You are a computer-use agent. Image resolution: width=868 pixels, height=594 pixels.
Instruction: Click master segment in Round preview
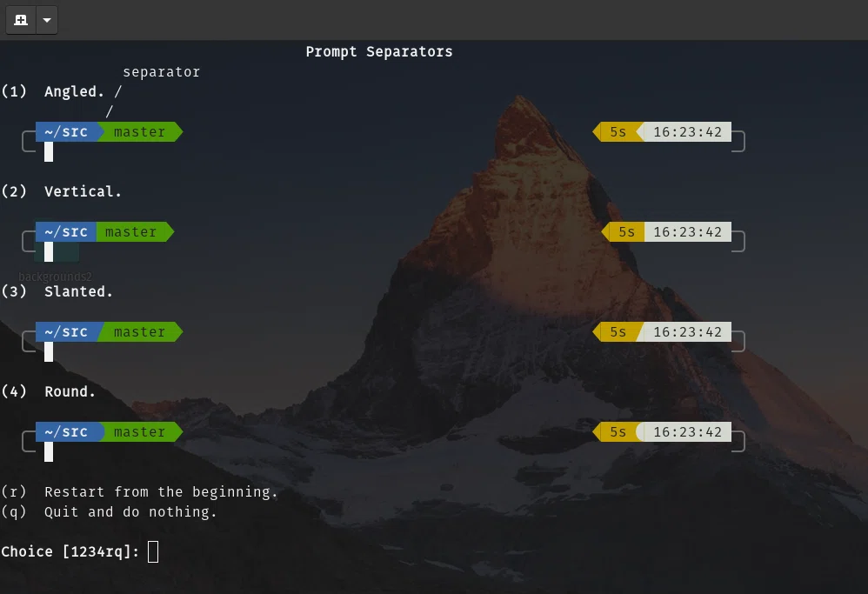(x=139, y=431)
